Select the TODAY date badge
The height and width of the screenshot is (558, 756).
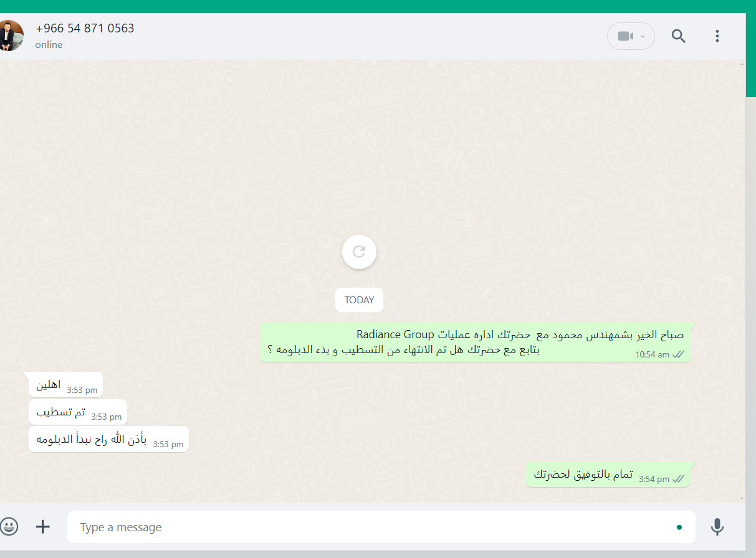click(x=359, y=300)
